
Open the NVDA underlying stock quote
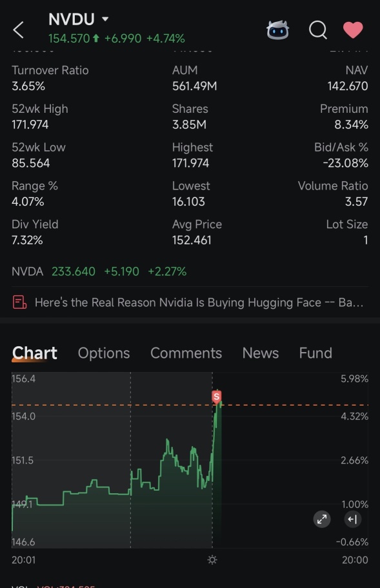(99, 271)
